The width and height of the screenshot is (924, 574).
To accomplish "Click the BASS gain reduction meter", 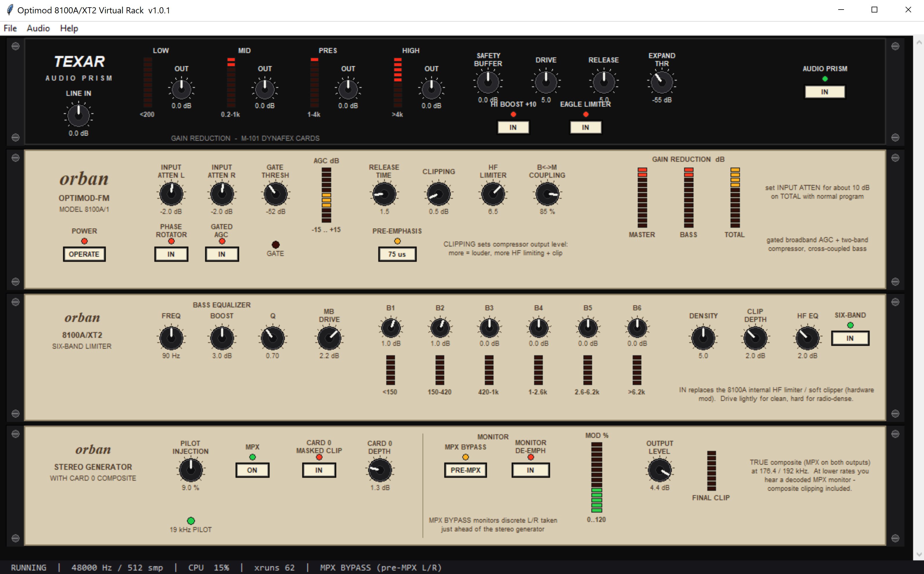I will (x=689, y=197).
